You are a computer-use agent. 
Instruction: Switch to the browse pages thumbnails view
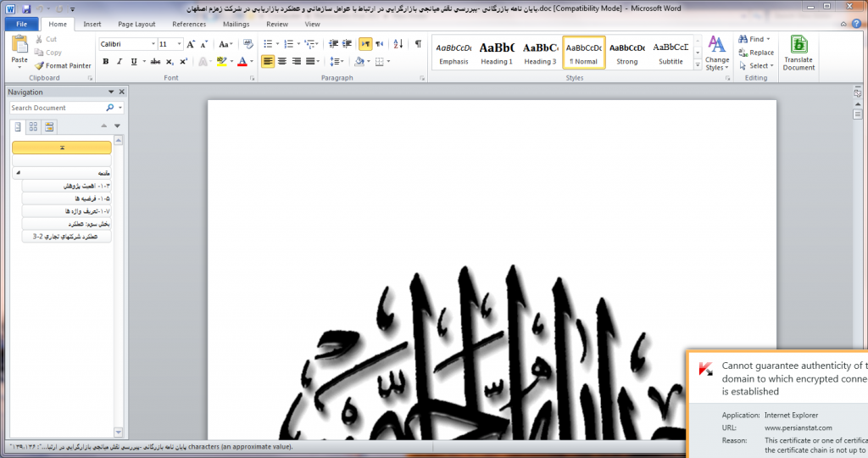[x=33, y=126]
